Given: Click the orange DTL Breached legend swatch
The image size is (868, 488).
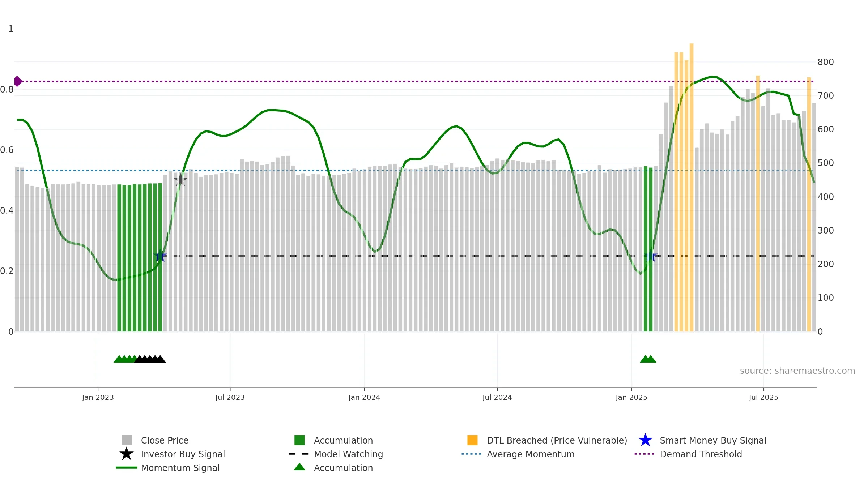Looking at the screenshot, I should tap(472, 440).
